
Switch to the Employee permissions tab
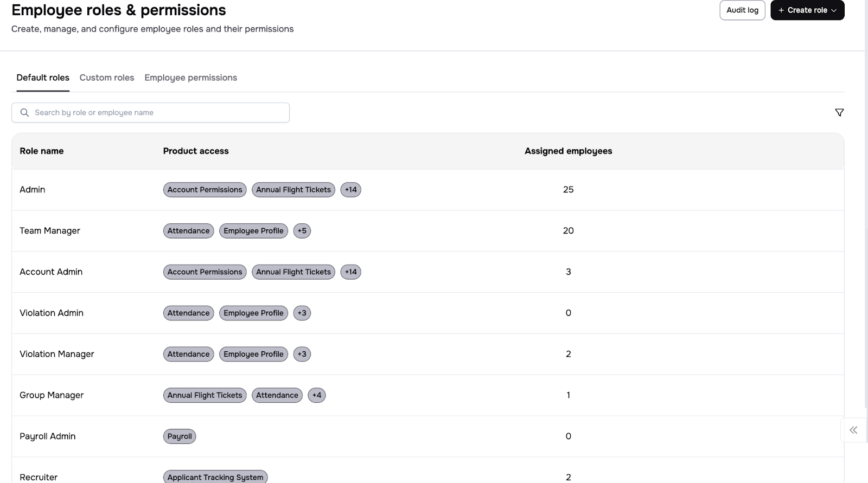[x=190, y=78]
